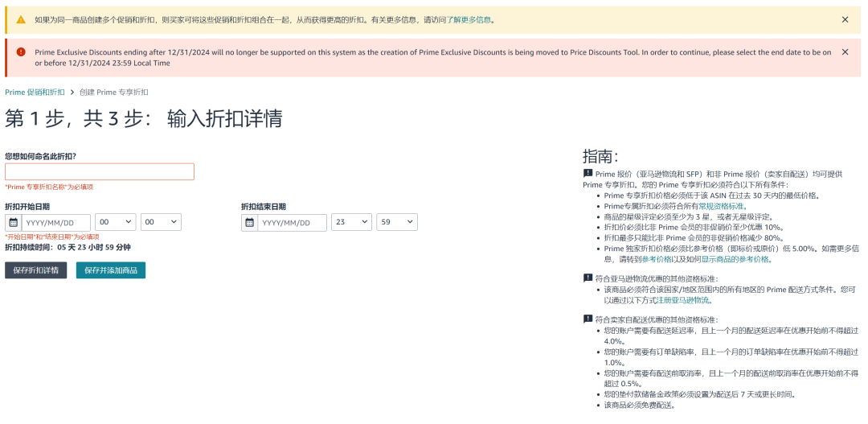The image size is (868, 424).
Task: Focus the discount name input field
Action: [100, 171]
